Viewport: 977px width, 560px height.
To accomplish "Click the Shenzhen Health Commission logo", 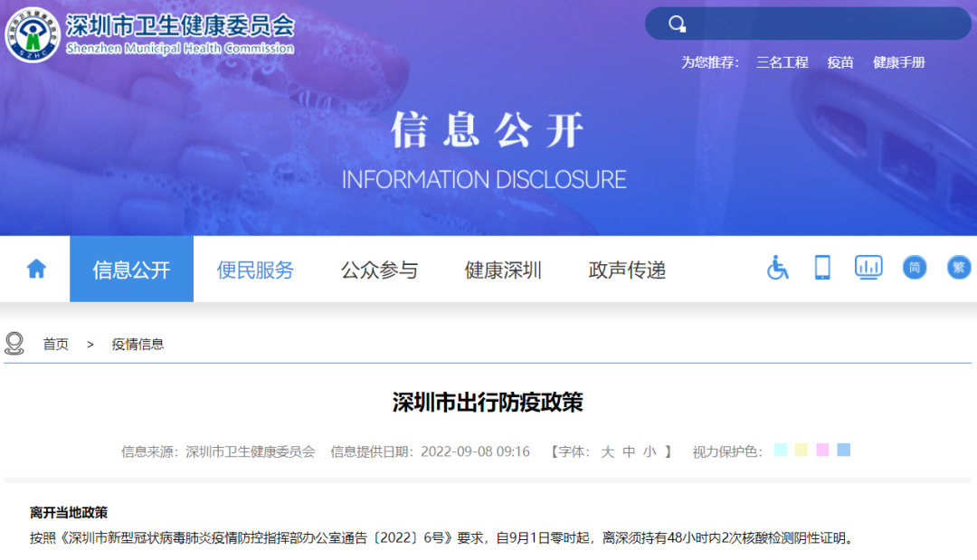I will 33,34.
